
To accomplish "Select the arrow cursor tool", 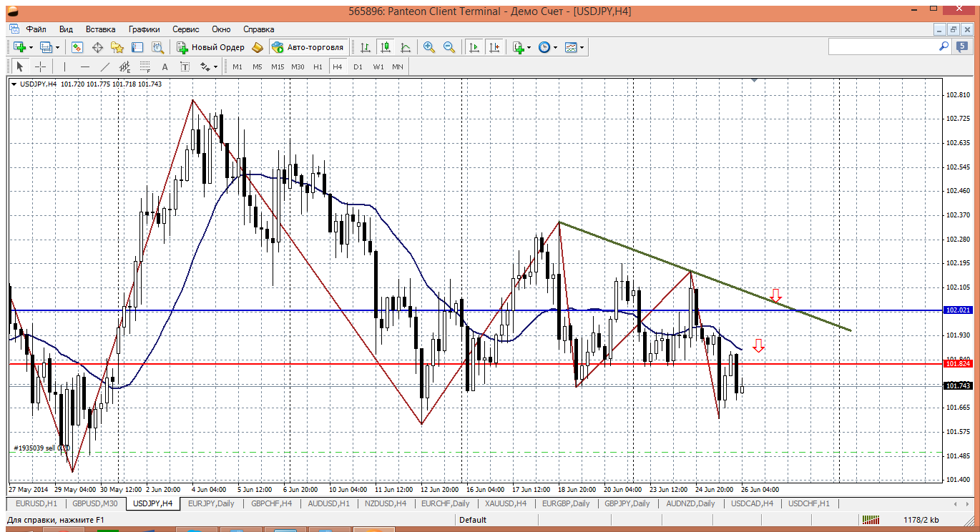I will [x=20, y=66].
